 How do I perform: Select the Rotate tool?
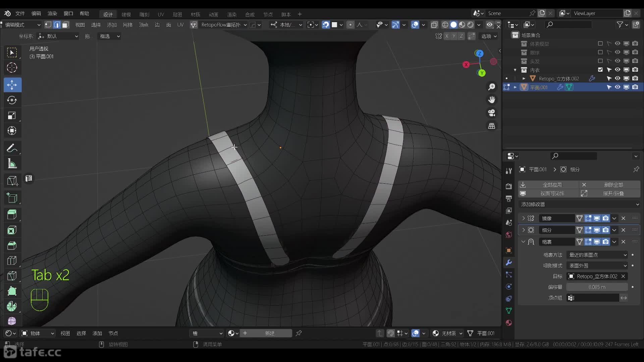(x=12, y=100)
